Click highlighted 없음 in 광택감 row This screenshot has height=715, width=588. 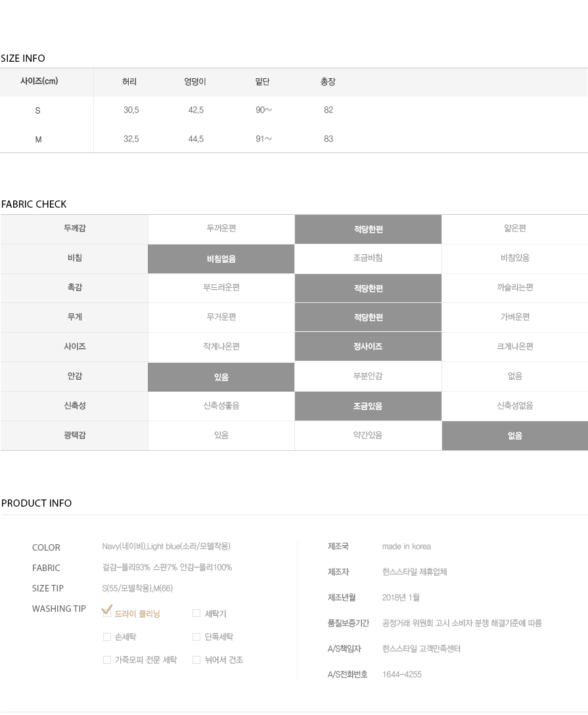[x=515, y=436]
